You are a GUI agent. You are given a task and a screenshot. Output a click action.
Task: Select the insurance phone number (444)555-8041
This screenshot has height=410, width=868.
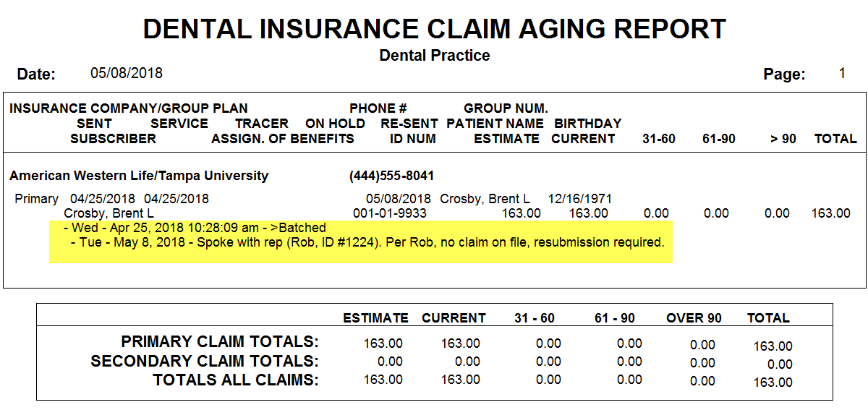pos(391,176)
